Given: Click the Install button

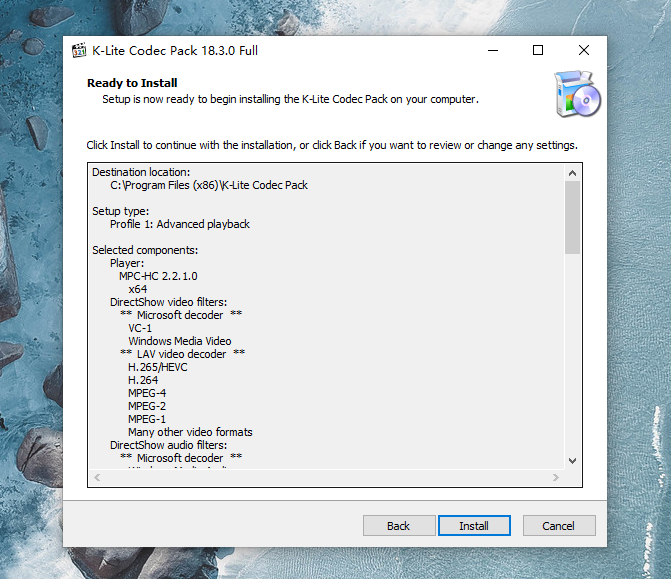Looking at the screenshot, I should tap(474, 526).
